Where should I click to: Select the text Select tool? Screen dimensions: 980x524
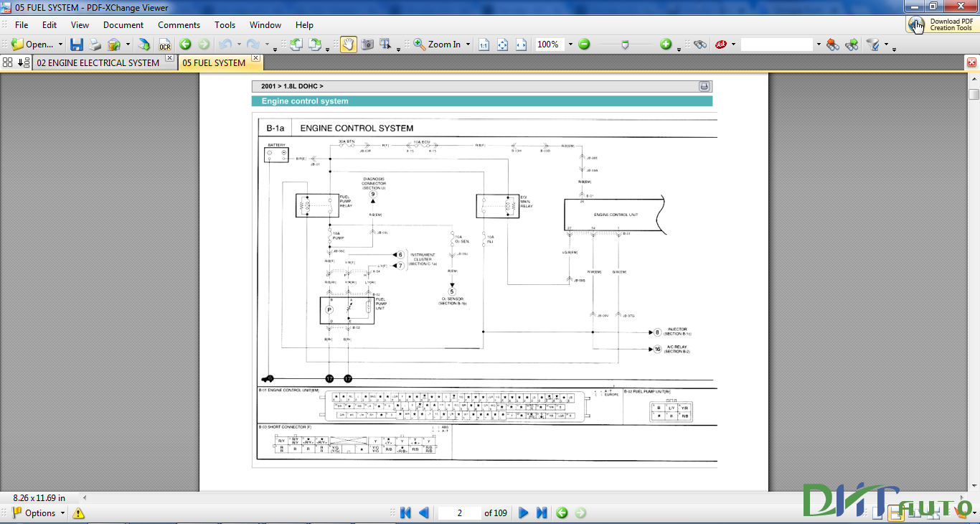[x=385, y=45]
